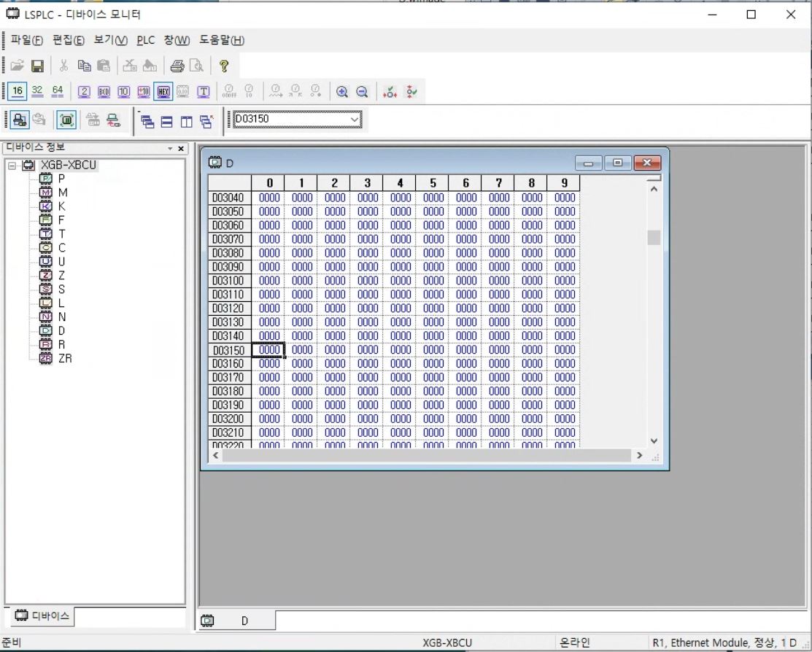
Task: Switch to 64-bit display mode
Action: click(x=58, y=92)
